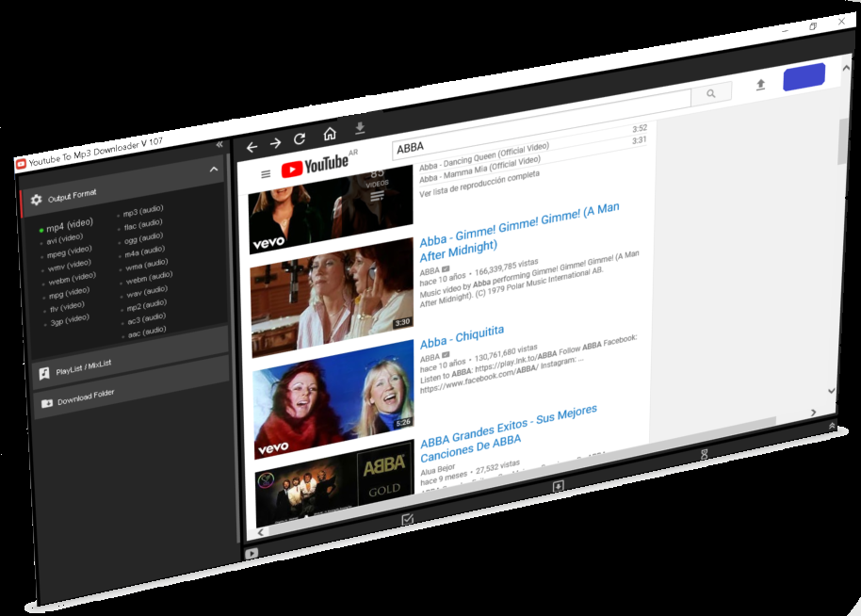Go back with the left arrow icon
This screenshot has width=861, height=616.
pos(252,147)
